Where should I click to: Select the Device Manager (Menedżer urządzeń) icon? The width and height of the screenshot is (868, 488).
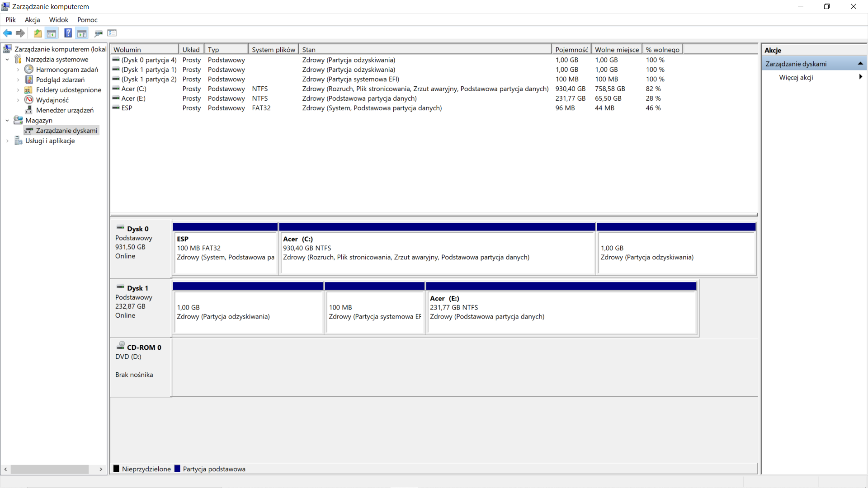[x=29, y=110]
